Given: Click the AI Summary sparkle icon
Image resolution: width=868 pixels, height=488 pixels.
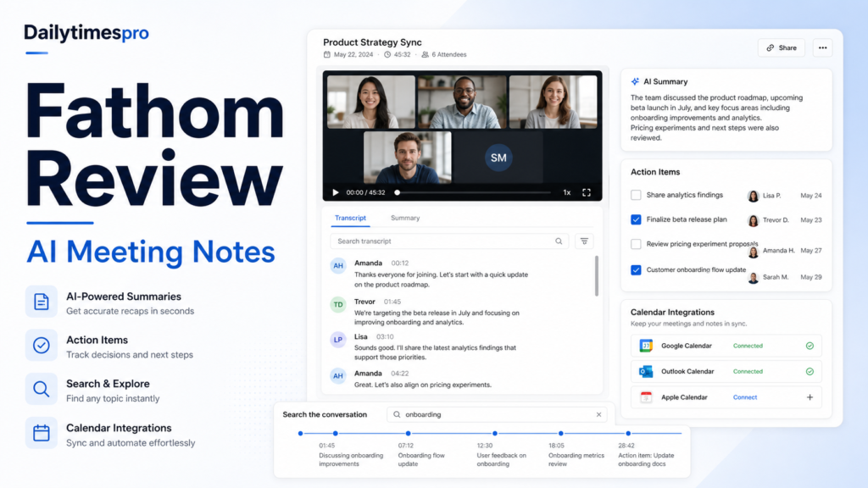Looking at the screenshot, I should coord(635,81).
